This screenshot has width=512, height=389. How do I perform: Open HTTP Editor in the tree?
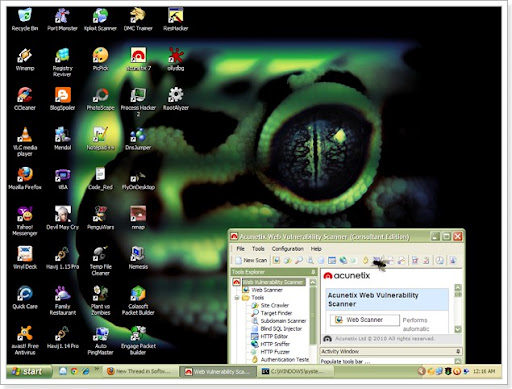tap(274, 336)
